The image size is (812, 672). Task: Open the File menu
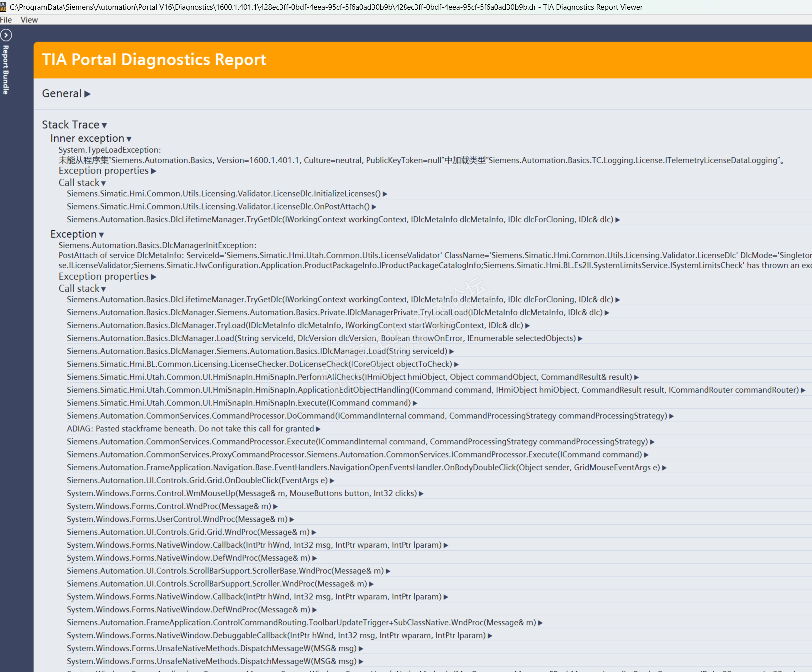tap(6, 20)
